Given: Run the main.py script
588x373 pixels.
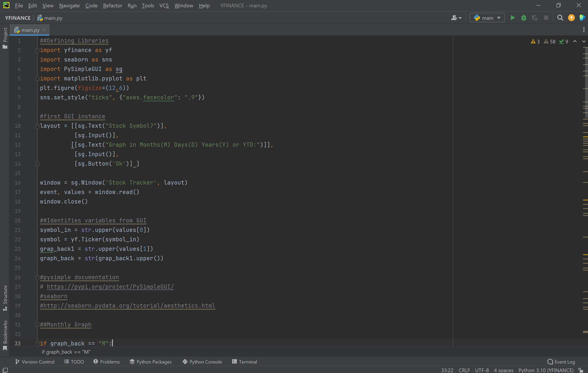Looking at the screenshot, I should coord(513,18).
